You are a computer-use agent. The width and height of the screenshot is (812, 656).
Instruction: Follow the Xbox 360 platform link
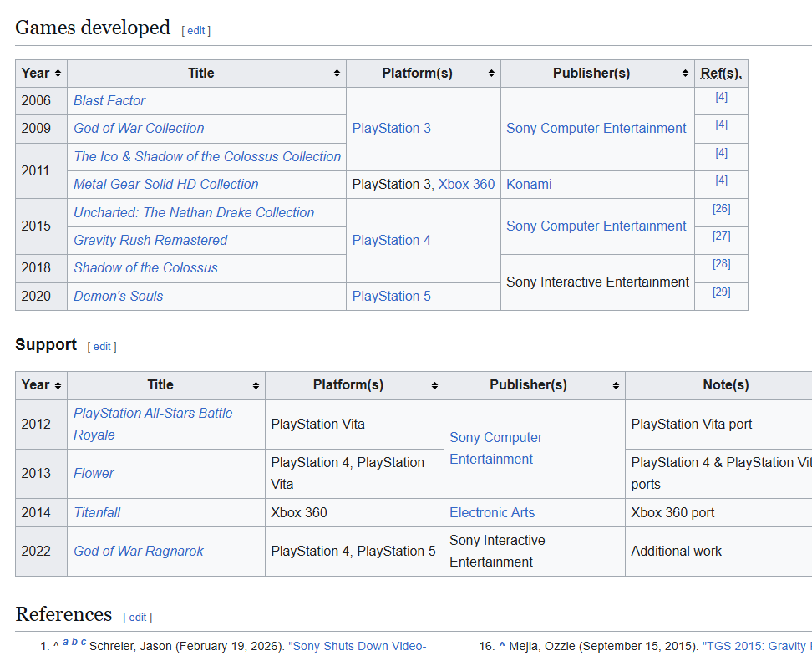point(466,185)
